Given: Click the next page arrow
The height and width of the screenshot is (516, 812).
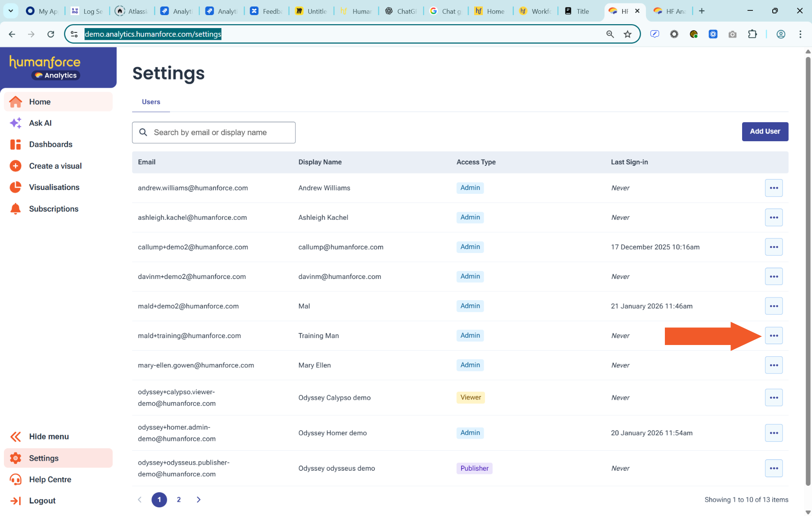Looking at the screenshot, I should point(198,500).
